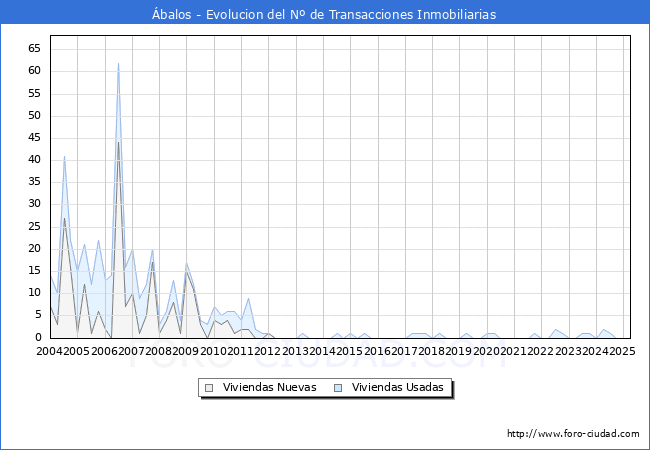Click the y-axis label 50
The width and height of the screenshot is (650, 450).
tap(34, 115)
